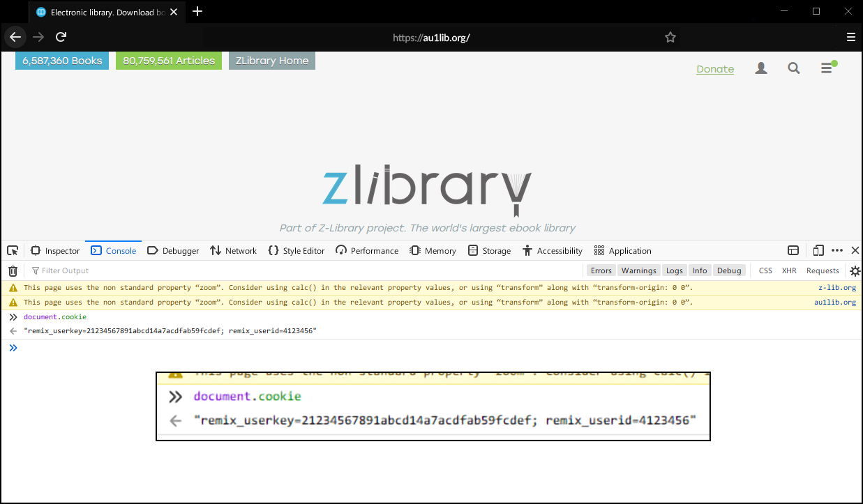
Task: Focus the console input prompt
Action: click(431, 348)
